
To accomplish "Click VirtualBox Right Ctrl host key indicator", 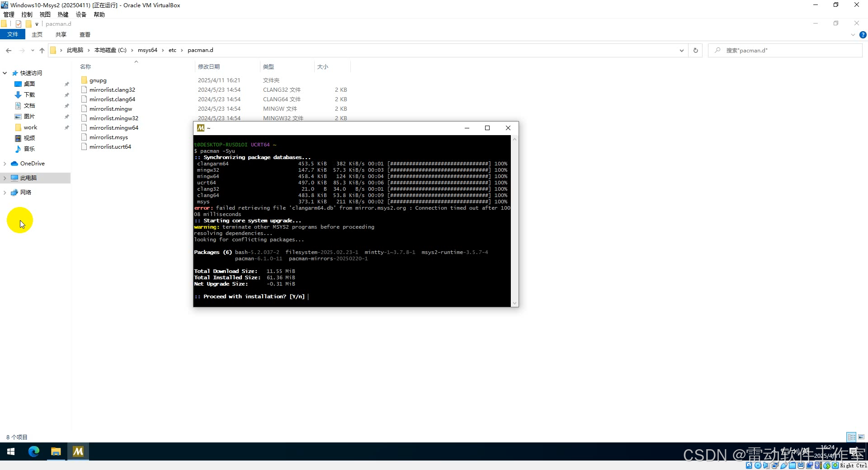I will click(854, 465).
